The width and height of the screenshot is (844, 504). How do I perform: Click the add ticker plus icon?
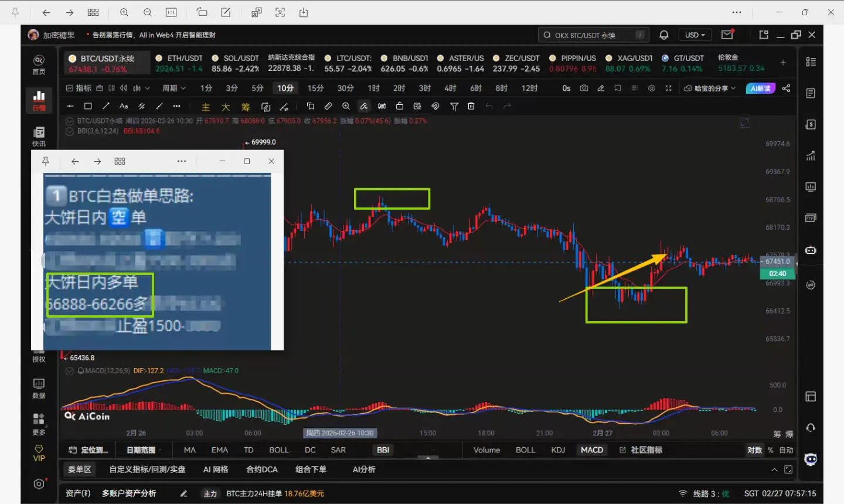tap(783, 63)
